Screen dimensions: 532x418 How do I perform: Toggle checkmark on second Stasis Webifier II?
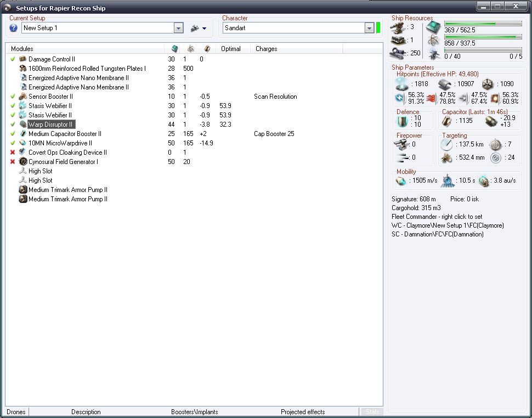tap(13, 115)
